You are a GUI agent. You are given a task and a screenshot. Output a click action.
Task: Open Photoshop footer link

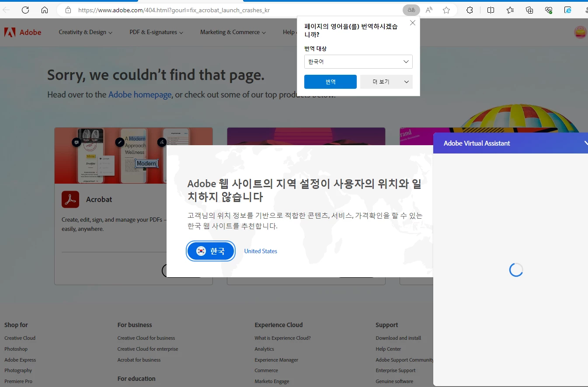pyautogui.click(x=16, y=349)
